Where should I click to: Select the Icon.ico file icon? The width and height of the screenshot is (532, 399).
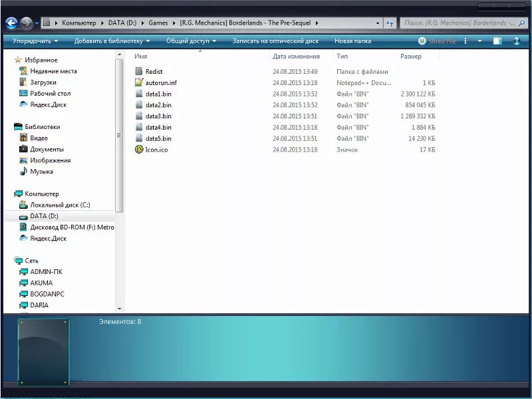(139, 149)
